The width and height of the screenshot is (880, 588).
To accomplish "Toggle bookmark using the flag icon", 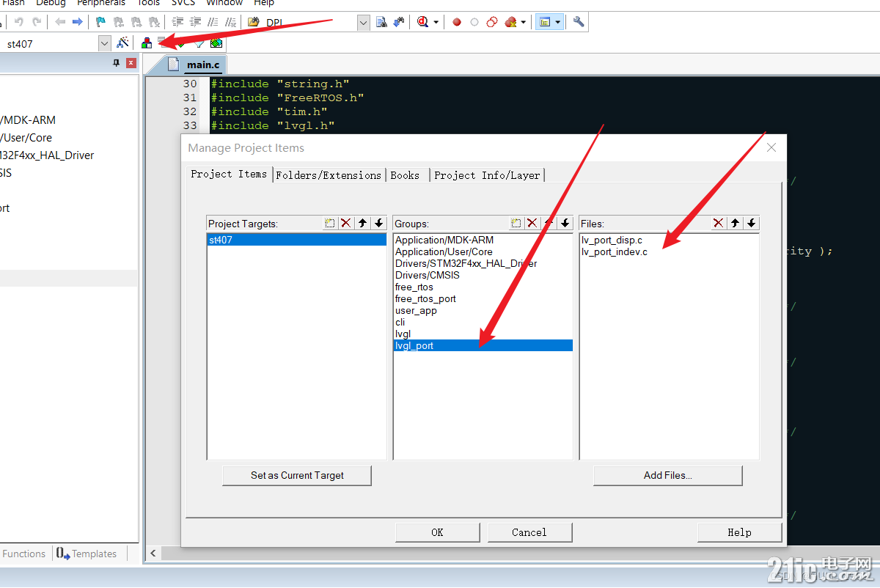I will 101,22.
